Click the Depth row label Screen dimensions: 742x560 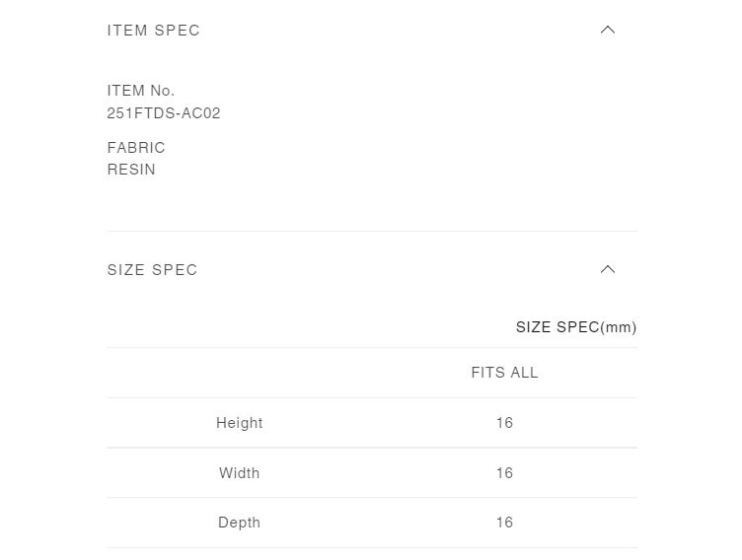coord(239,523)
